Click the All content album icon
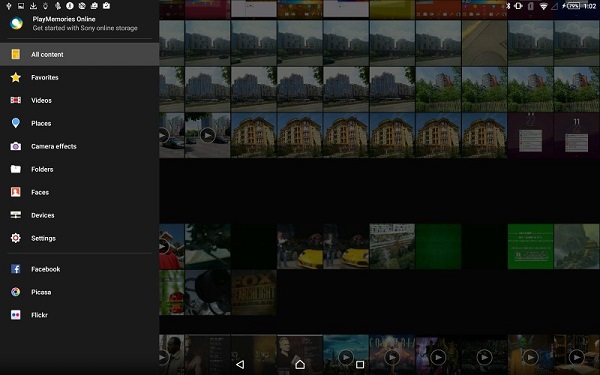 pos(16,54)
